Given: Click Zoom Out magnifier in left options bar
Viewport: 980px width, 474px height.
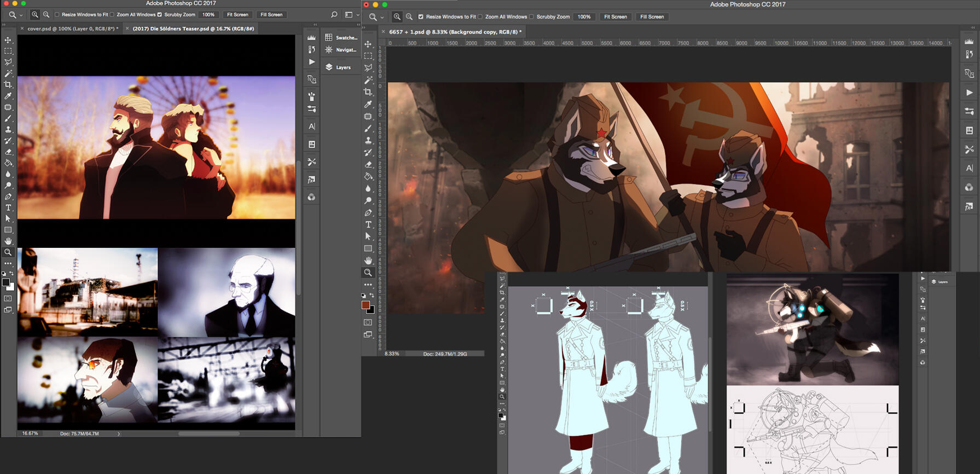Looking at the screenshot, I should (x=47, y=15).
